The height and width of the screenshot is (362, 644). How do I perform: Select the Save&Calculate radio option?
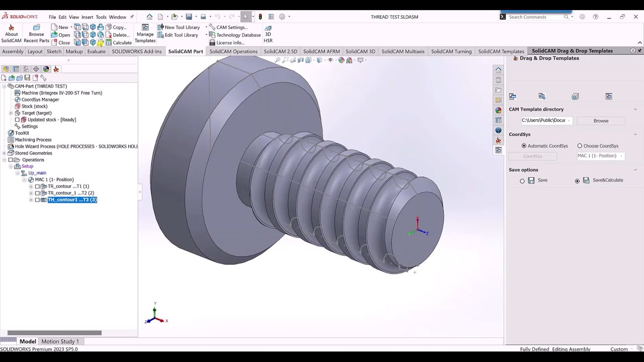[x=577, y=181]
